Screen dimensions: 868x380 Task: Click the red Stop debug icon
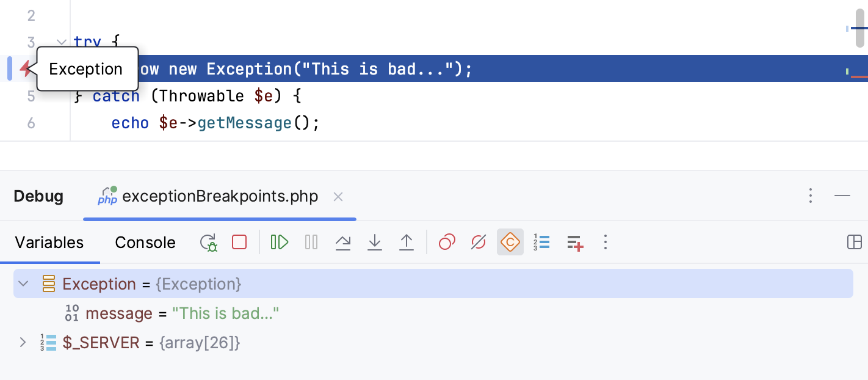[239, 242]
